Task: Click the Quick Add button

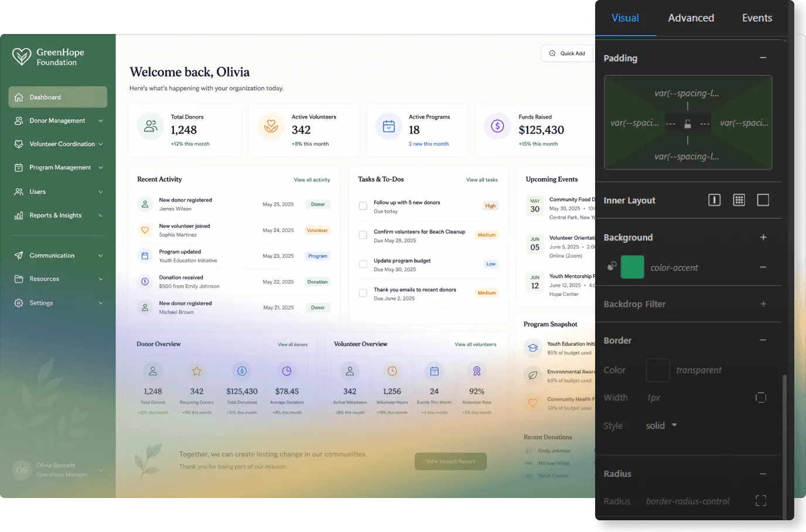Action: click(x=567, y=53)
